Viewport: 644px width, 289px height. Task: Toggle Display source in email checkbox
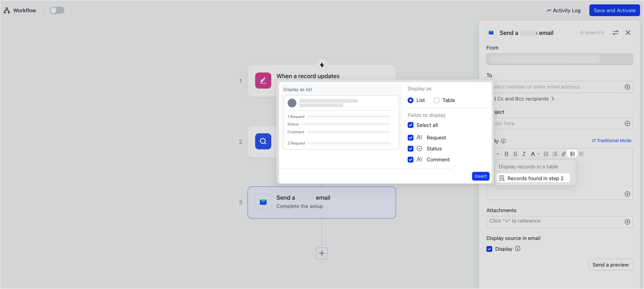(x=489, y=249)
